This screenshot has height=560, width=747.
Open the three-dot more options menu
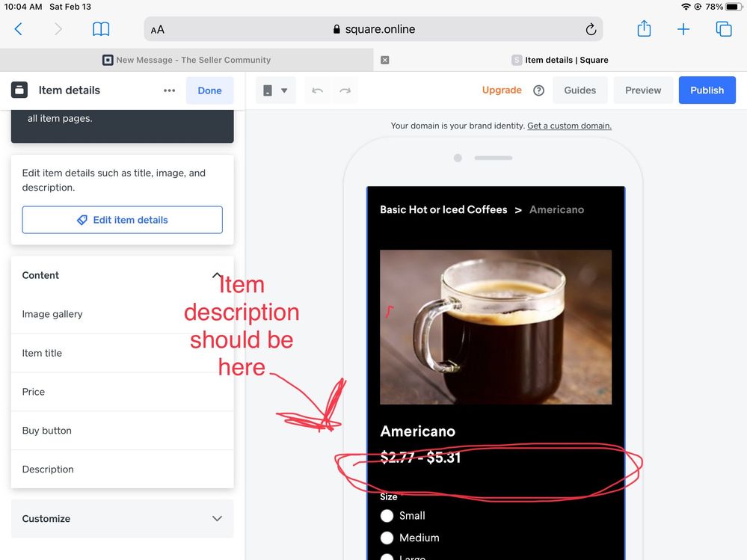click(x=169, y=90)
